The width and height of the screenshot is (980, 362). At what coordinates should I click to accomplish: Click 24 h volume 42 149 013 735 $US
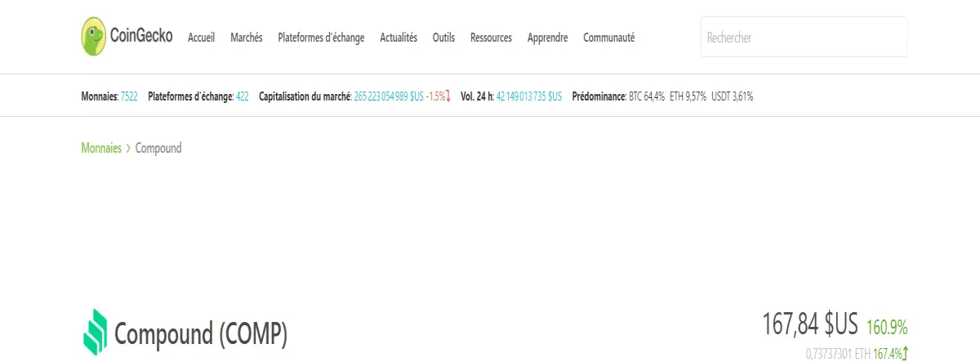click(529, 96)
